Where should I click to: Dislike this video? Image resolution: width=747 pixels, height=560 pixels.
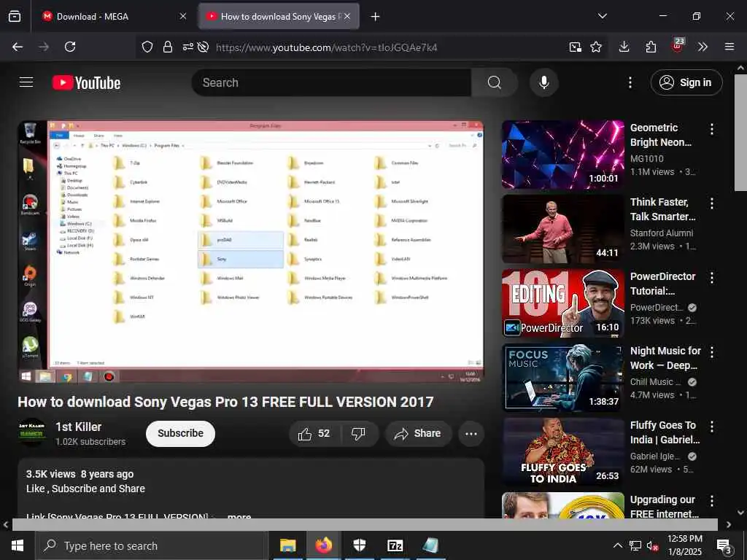pyautogui.click(x=359, y=433)
